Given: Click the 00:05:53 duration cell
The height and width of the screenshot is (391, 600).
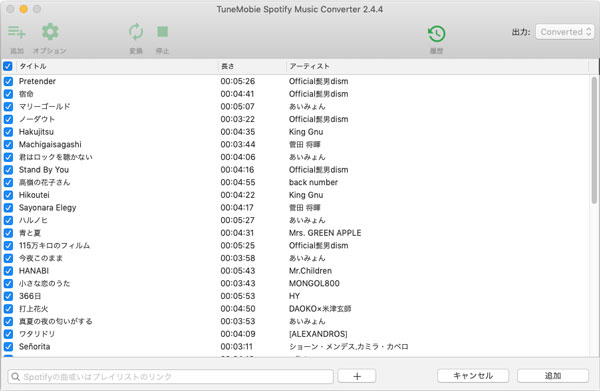Looking at the screenshot, I should [238, 296].
